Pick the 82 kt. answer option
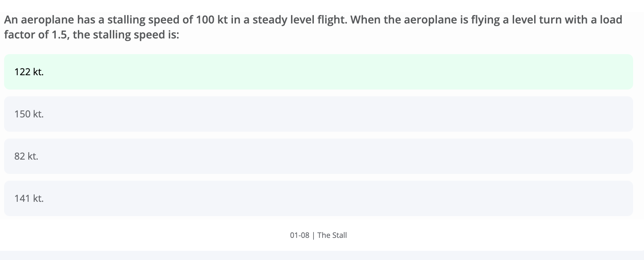 pyautogui.click(x=318, y=156)
